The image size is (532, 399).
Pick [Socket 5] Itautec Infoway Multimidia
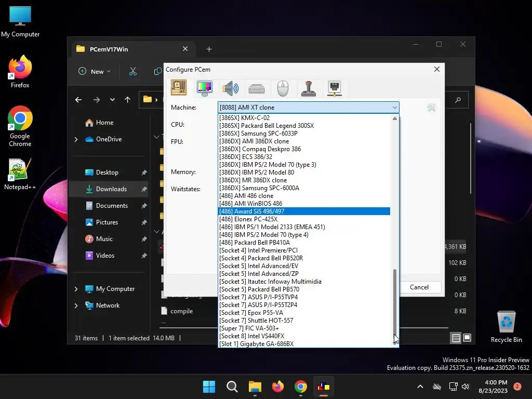click(x=304, y=282)
